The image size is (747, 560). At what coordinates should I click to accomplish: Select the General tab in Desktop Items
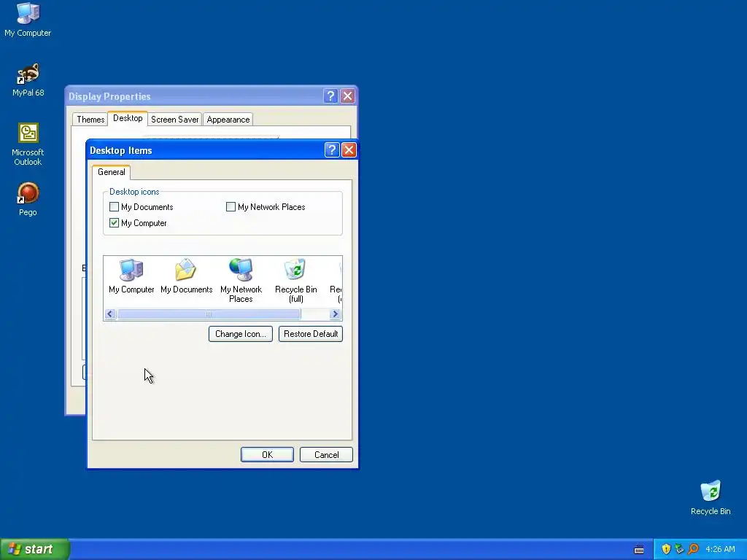click(x=112, y=172)
